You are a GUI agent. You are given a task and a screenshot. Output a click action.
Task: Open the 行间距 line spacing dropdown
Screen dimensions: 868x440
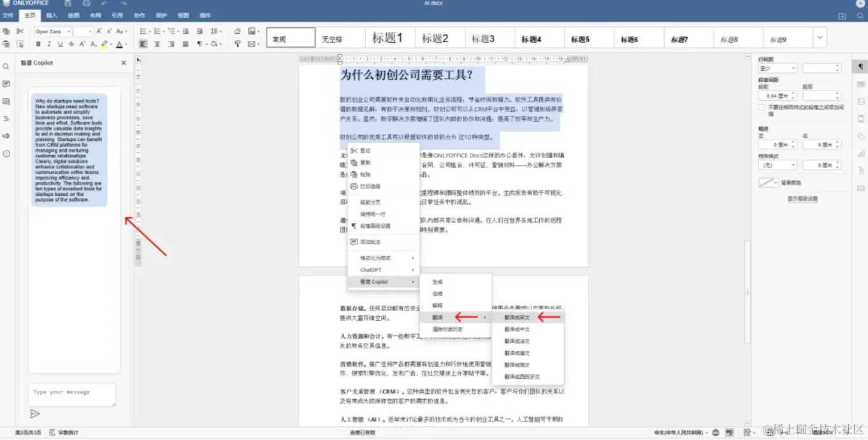click(776, 68)
